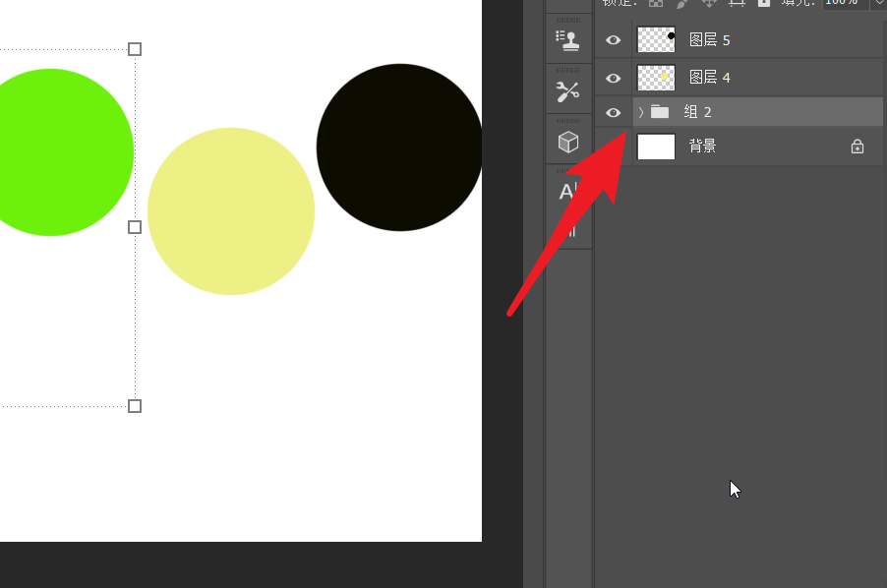Hide 图层 5 using its eye icon
This screenshot has width=887, height=588.
click(x=614, y=40)
